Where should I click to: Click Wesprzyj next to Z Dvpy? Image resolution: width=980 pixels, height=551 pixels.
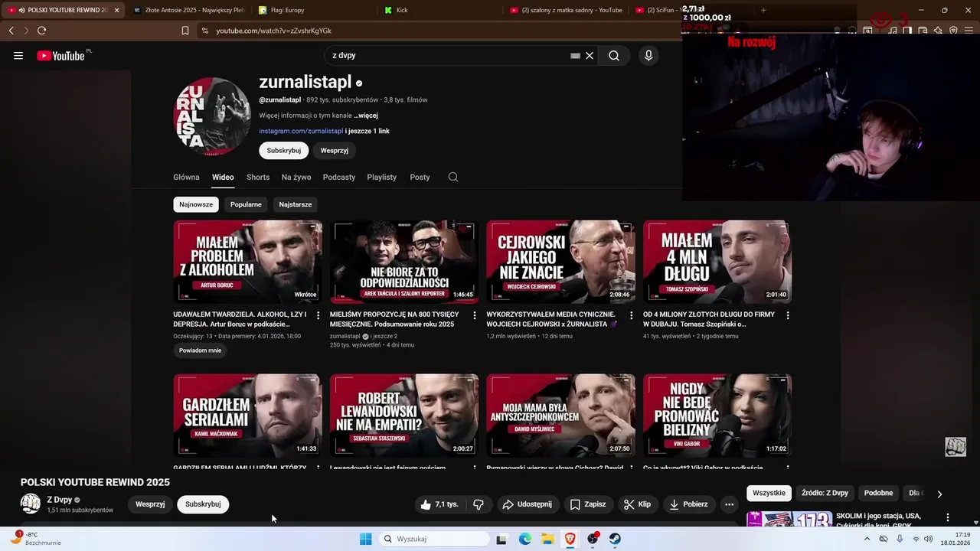tap(150, 504)
